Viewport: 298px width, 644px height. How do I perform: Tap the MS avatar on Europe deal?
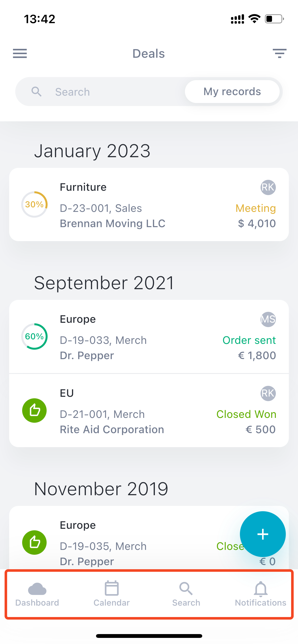(268, 319)
